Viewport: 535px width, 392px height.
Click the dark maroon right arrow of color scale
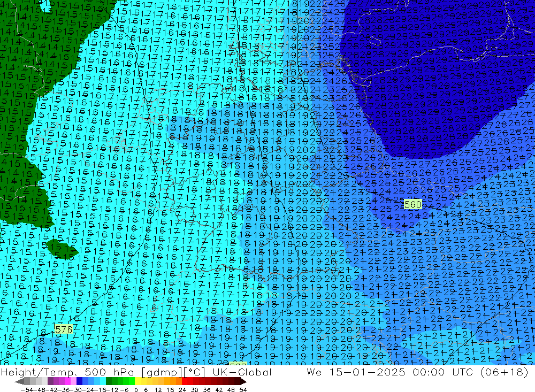tap(243, 381)
